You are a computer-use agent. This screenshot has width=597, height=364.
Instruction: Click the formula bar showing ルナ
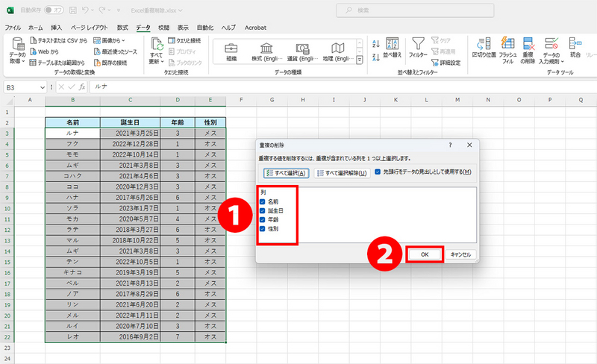(x=343, y=87)
